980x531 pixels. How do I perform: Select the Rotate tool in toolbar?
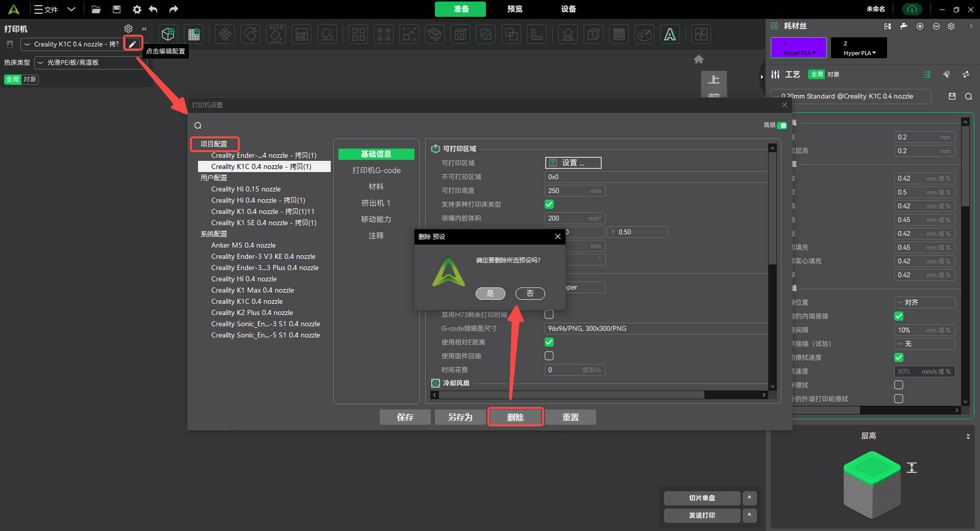pos(251,34)
